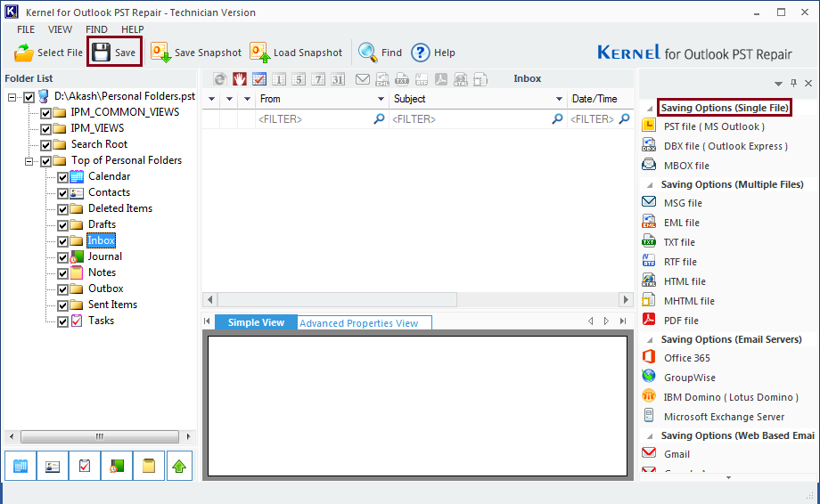This screenshot has height=504, width=820.
Task: Select PST file (MS Outlook) saving option
Action: [714, 126]
